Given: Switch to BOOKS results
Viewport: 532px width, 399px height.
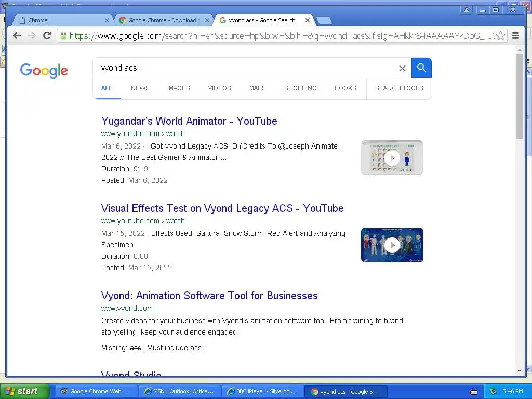Looking at the screenshot, I should coord(345,88).
